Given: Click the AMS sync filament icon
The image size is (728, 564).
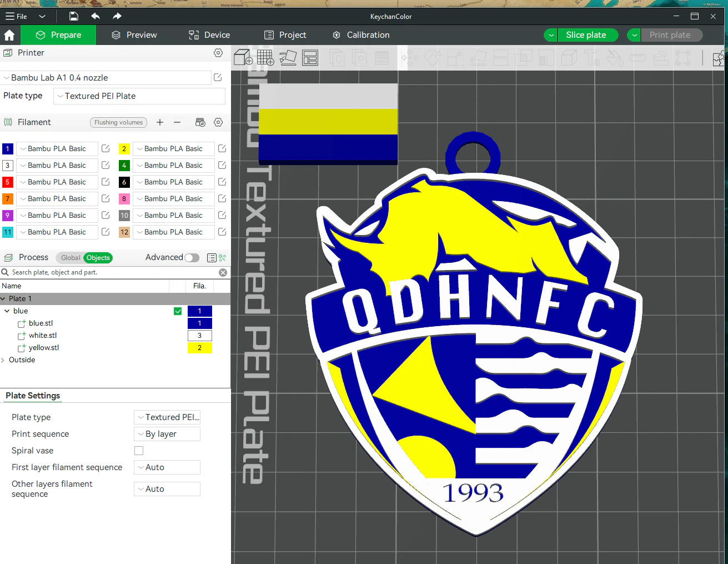Looking at the screenshot, I should point(200,122).
